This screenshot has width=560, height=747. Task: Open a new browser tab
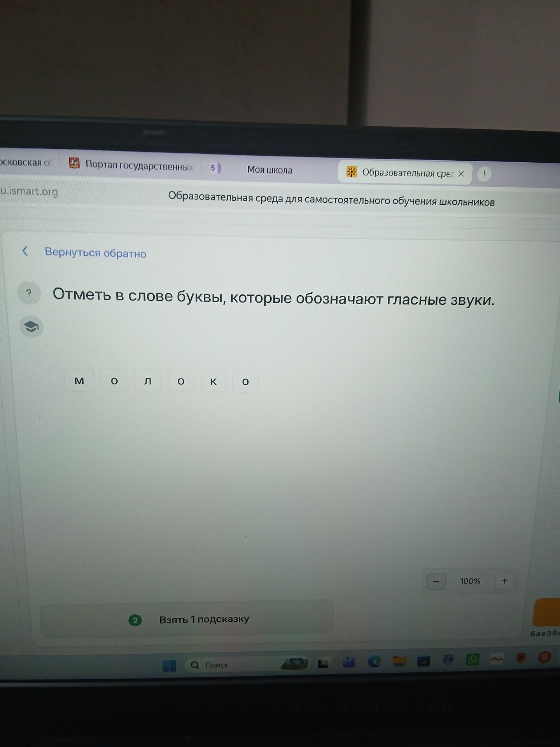484,174
